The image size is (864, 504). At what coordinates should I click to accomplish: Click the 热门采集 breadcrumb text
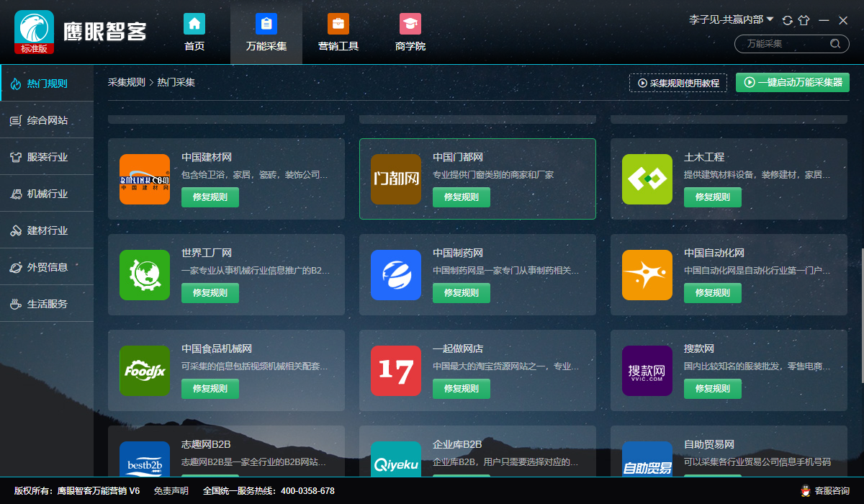(176, 82)
